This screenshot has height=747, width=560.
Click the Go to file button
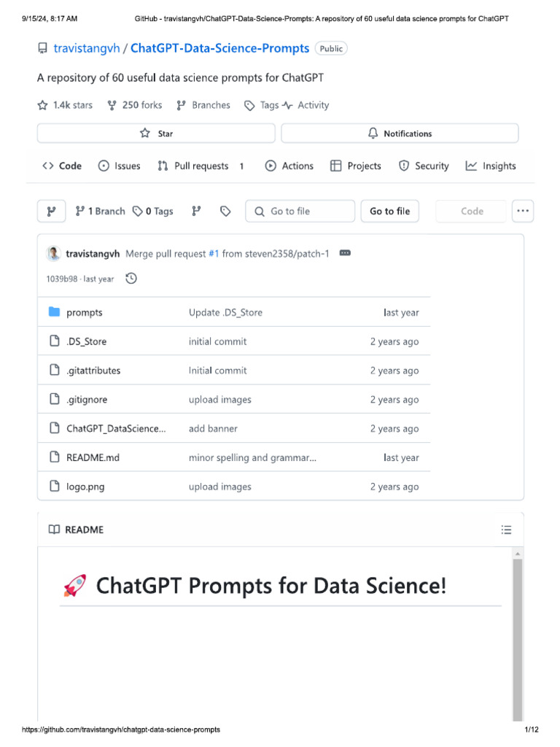389,211
